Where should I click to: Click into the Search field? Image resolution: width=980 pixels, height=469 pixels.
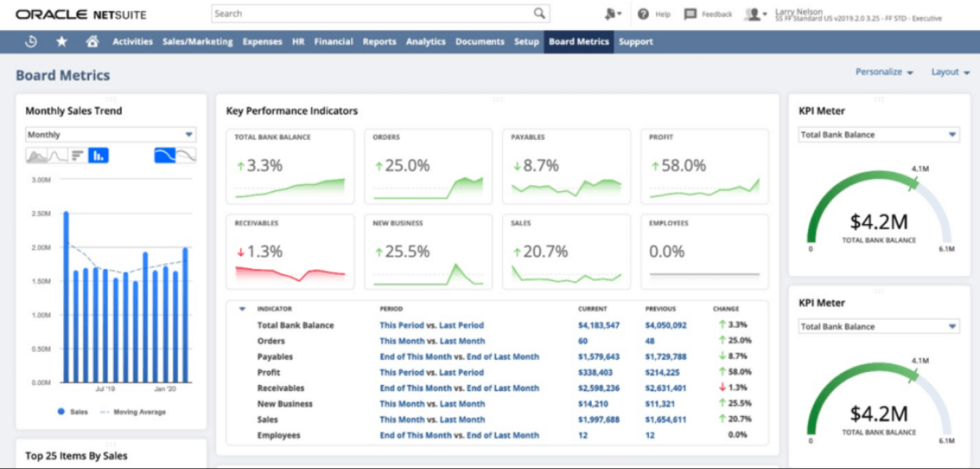pos(373,13)
